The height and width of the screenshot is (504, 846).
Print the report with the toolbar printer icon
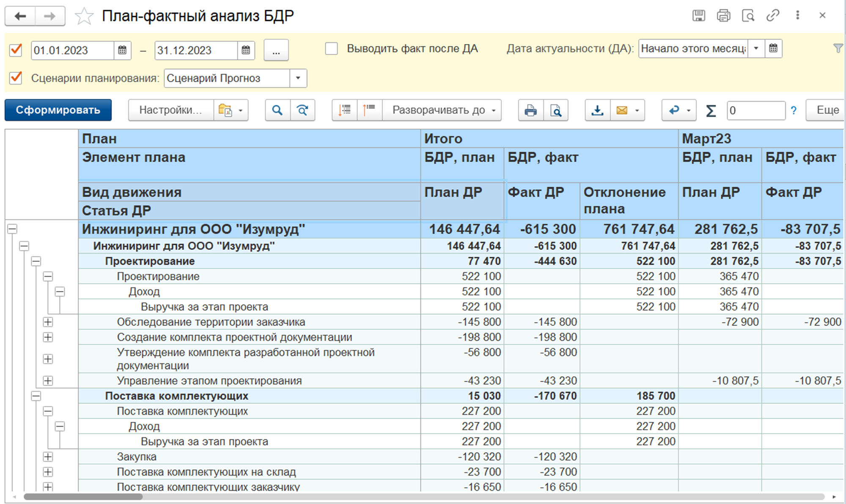click(530, 110)
